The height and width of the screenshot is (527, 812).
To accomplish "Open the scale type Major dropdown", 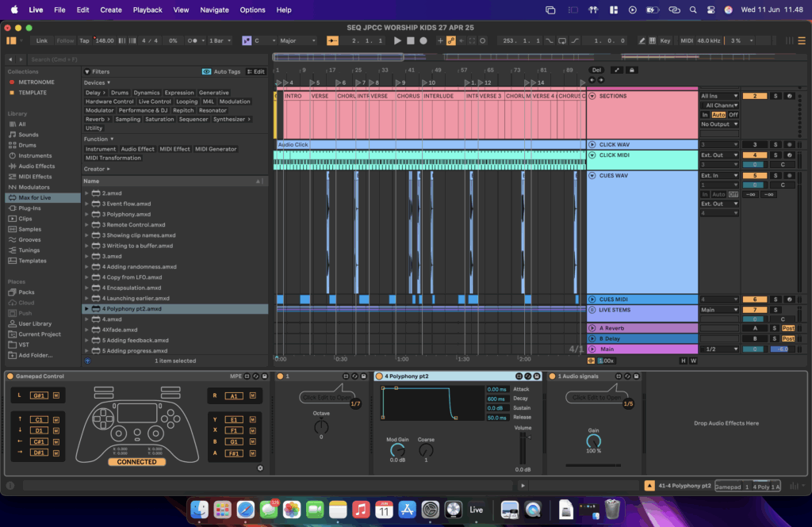I will [297, 40].
